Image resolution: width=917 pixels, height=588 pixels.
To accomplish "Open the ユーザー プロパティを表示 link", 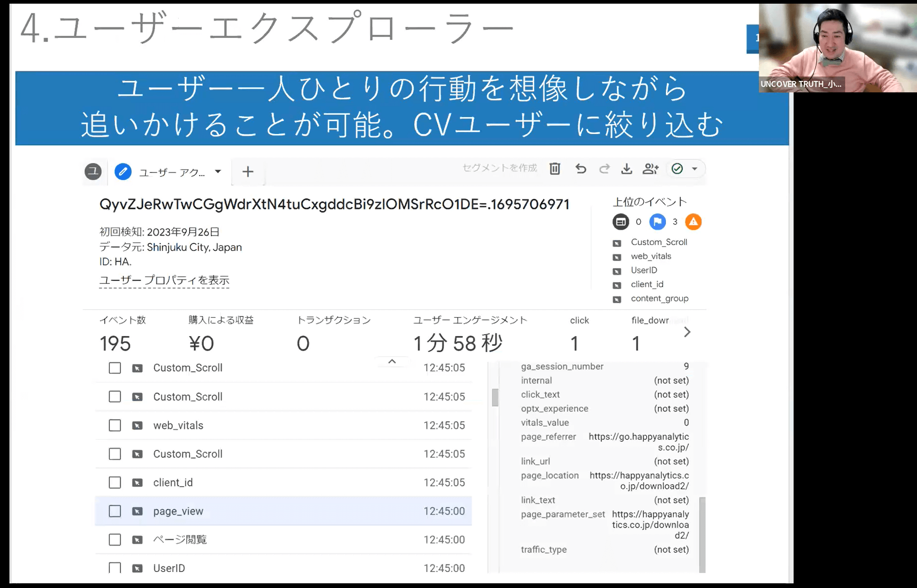I will pyautogui.click(x=164, y=280).
